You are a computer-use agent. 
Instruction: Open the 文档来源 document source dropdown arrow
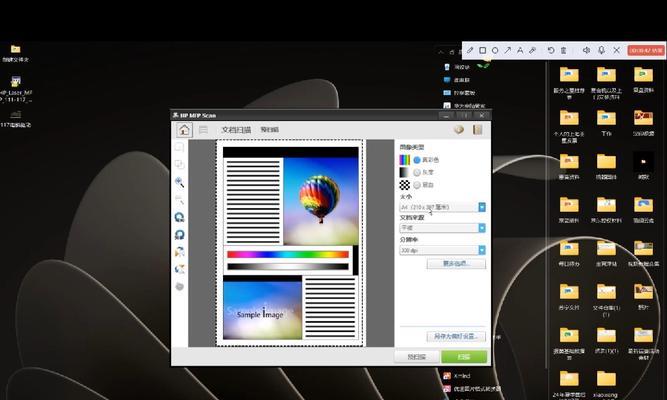tap(482, 228)
